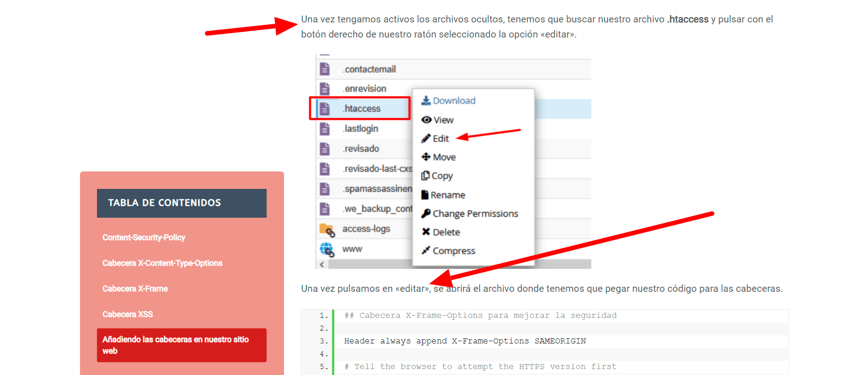Click the .revisado file icon
This screenshot has height=375, width=868.
click(325, 149)
